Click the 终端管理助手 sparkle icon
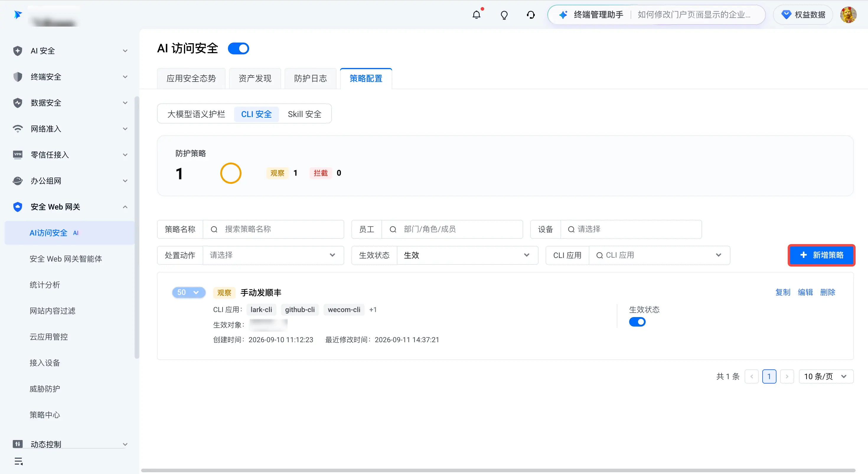The width and height of the screenshot is (868, 474). point(563,15)
